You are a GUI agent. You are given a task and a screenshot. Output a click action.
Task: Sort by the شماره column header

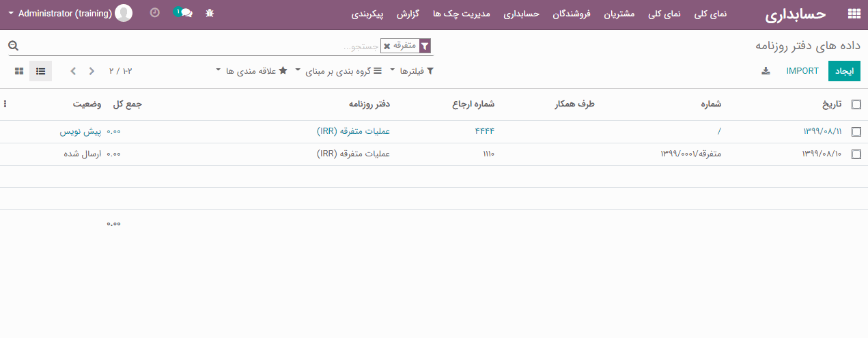tap(710, 104)
